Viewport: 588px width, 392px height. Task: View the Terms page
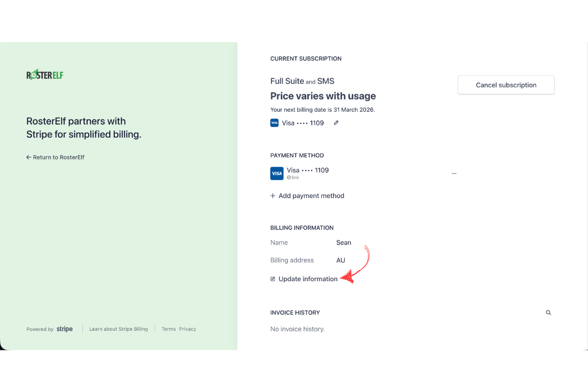(169, 329)
